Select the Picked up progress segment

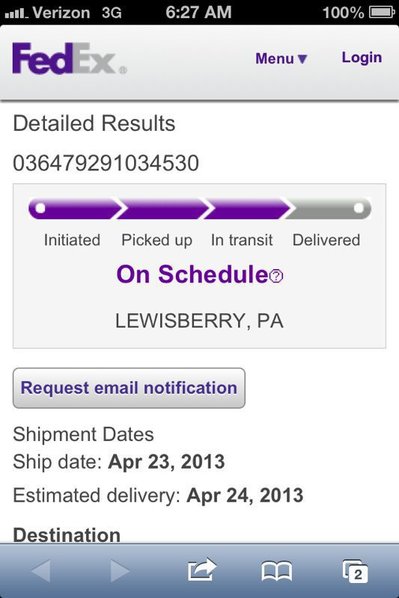coord(163,209)
